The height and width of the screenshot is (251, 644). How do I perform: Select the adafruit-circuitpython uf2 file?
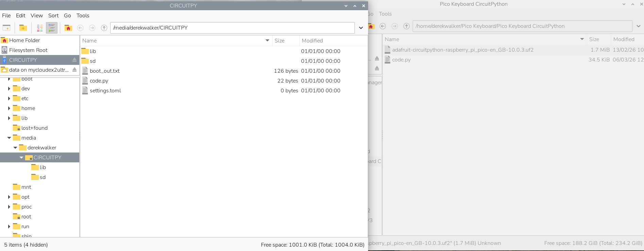coord(463,50)
